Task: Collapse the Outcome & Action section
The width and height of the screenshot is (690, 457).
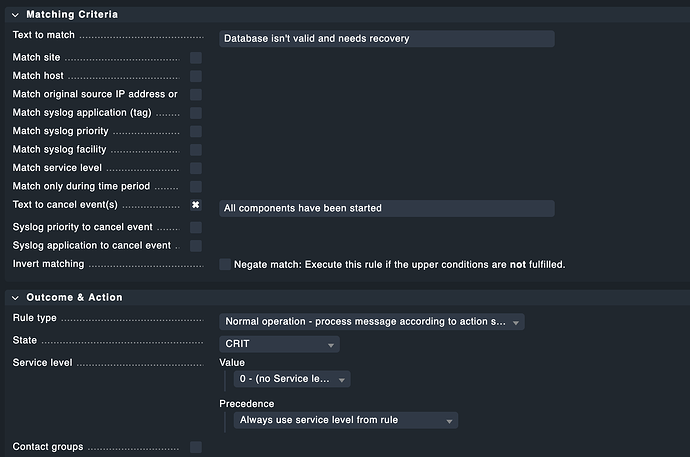Action: (15, 297)
